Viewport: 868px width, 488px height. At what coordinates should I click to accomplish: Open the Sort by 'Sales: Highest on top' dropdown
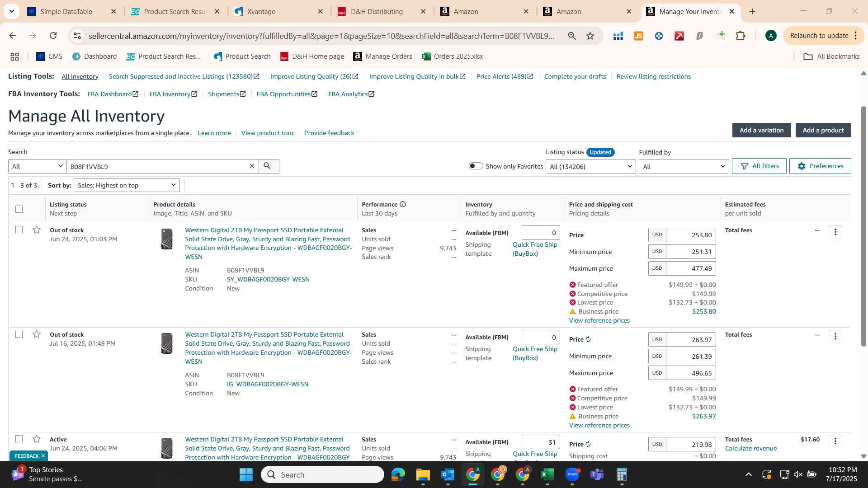pos(127,185)
